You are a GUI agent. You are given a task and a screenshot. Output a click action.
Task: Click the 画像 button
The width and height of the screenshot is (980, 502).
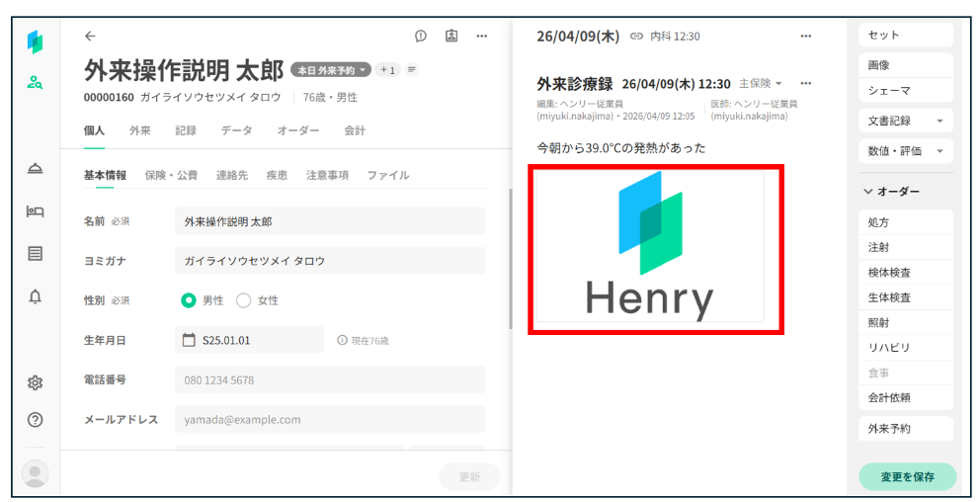[x=906, y=65]
